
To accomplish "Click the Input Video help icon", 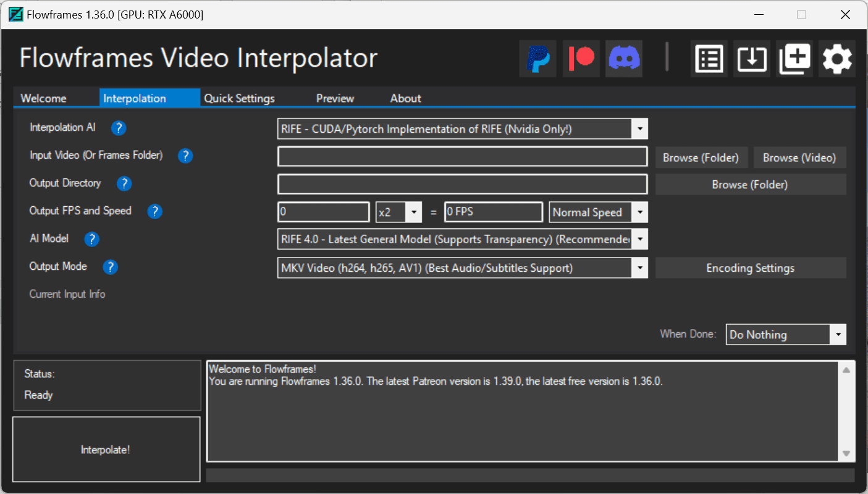I will 185,156.
